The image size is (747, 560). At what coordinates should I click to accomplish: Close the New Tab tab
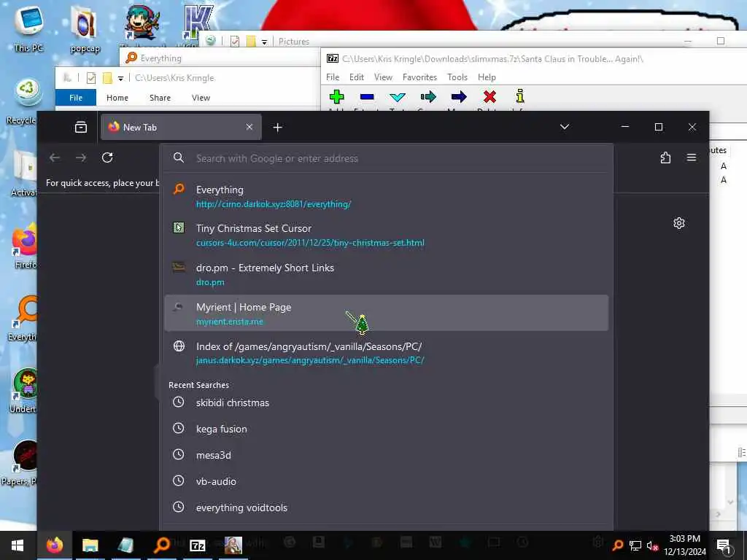click(249, 127)
